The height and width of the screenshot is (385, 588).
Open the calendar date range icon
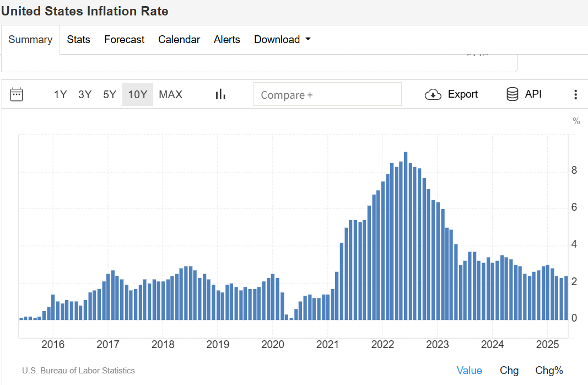click(17, 94)
